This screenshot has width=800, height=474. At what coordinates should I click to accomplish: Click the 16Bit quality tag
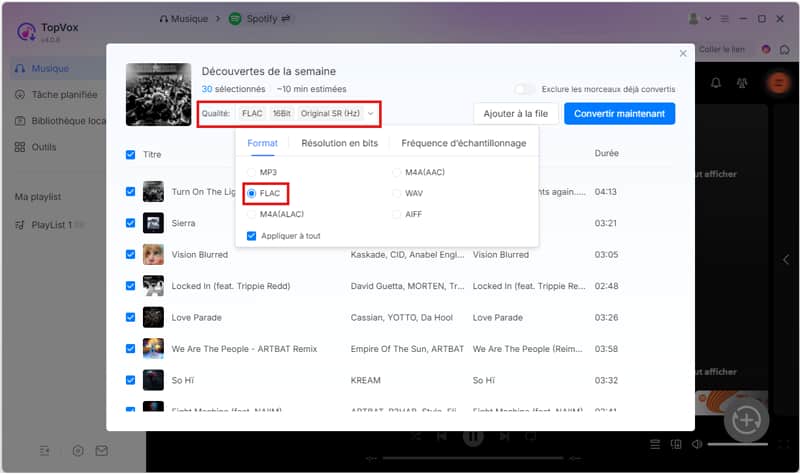(x=281, y=114)
